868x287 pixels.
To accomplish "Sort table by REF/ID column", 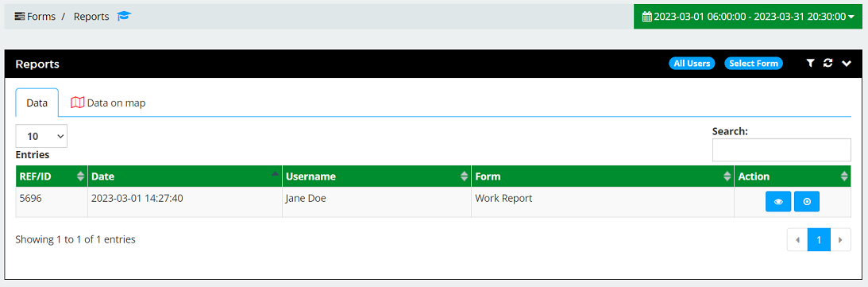I will coord(52,176).
